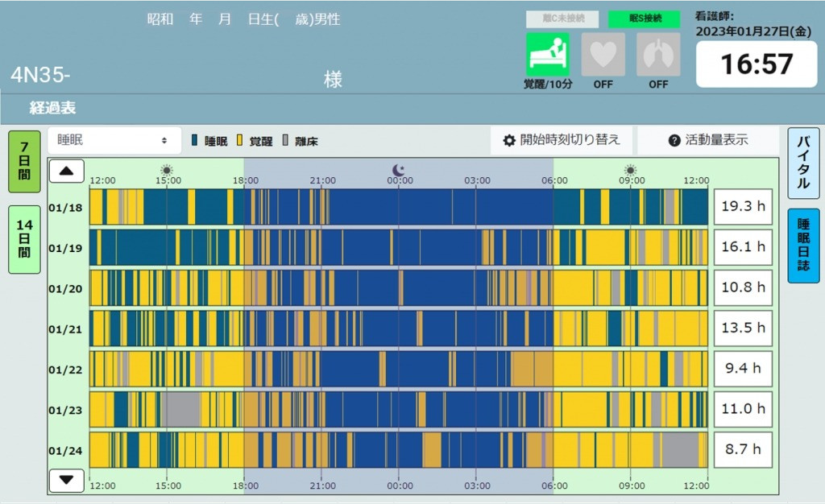Click the crescent moon night icon
Image resolution: width=825 pixels, height=504 pixels.
[x=399, y=169]
